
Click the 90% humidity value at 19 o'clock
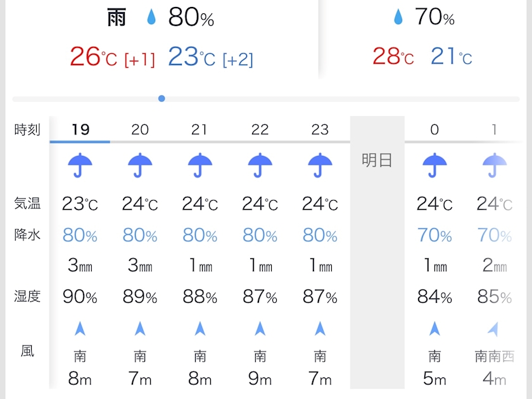click(x=80, y=296)
